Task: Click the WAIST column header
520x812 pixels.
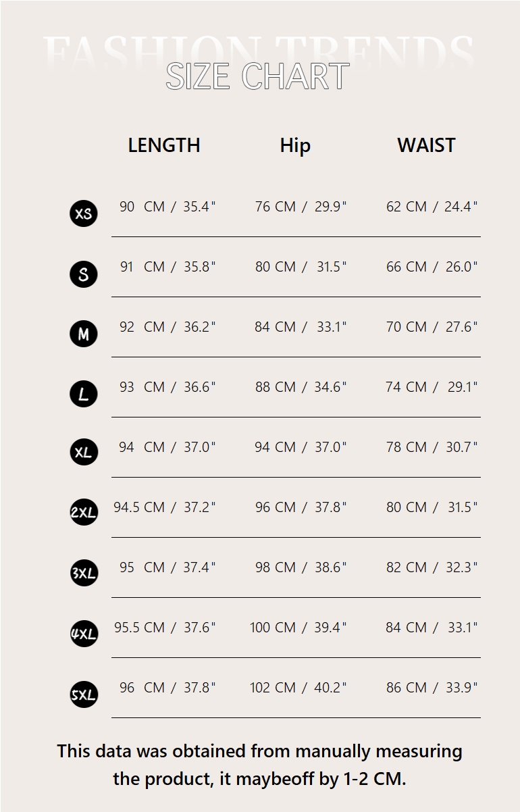Action: [426, 145]
